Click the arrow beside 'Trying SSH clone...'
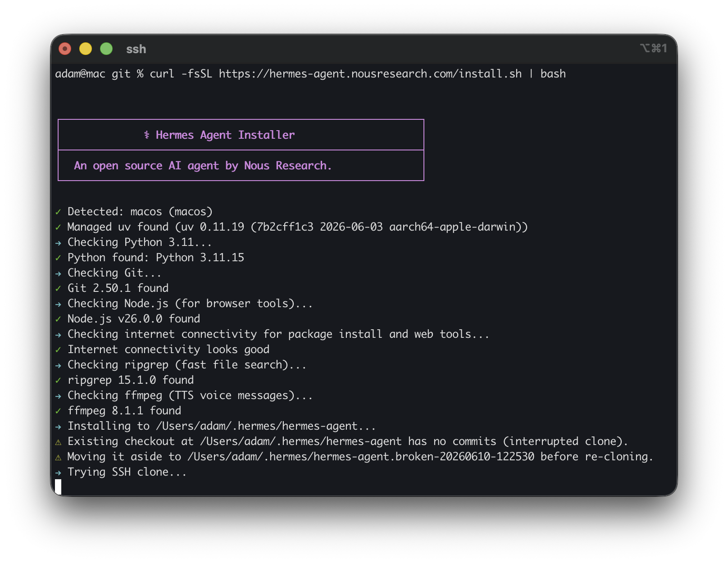 click(x=58, y=472)
